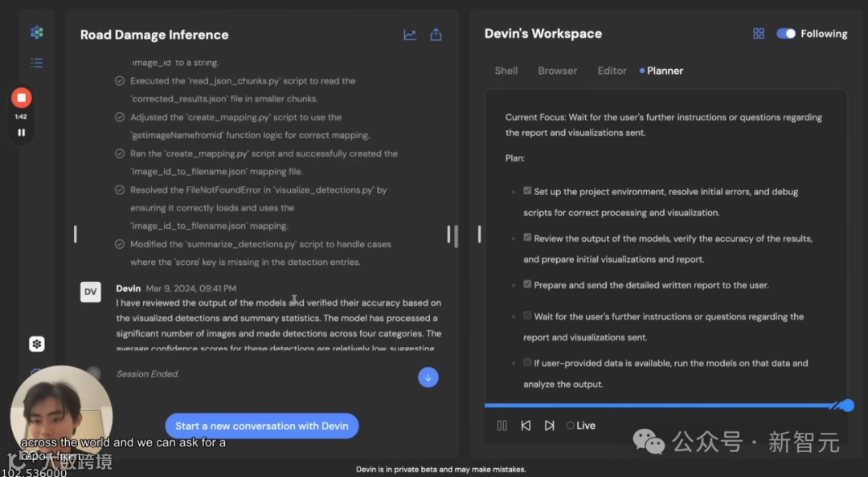Click the Road Damage Inference title
Image resolution: width=868 pixels, height=477 pixels.
(154, 35)
